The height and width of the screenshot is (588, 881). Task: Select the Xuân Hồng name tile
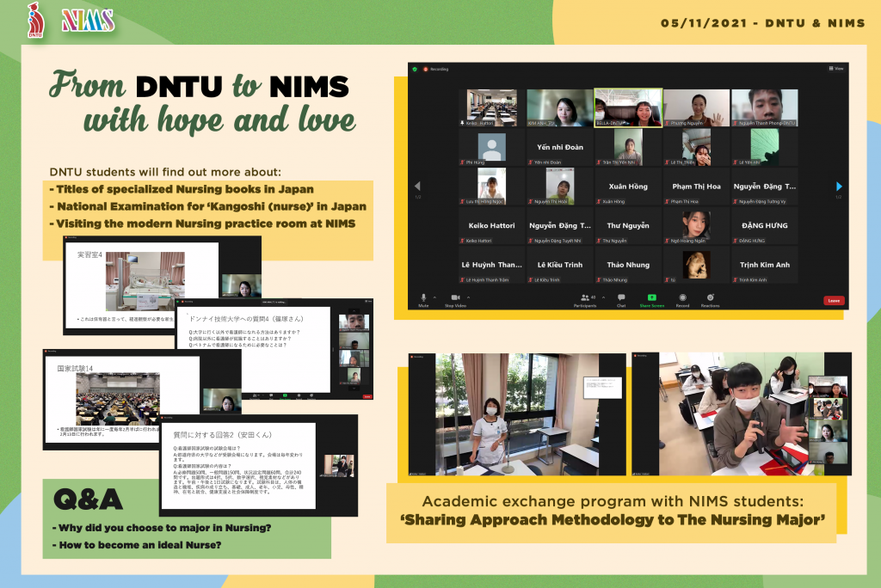pos(628,187)
